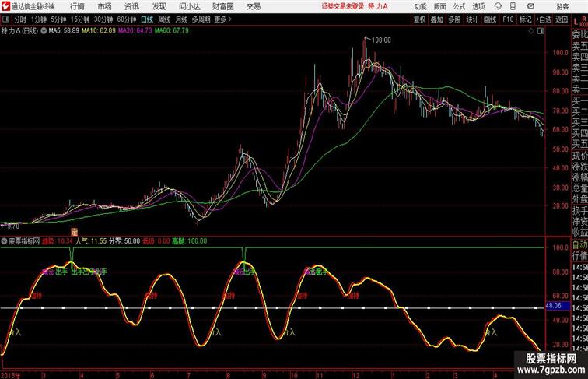
Task: Click the 2015年 date axis label
Action: tap(11, 375)
